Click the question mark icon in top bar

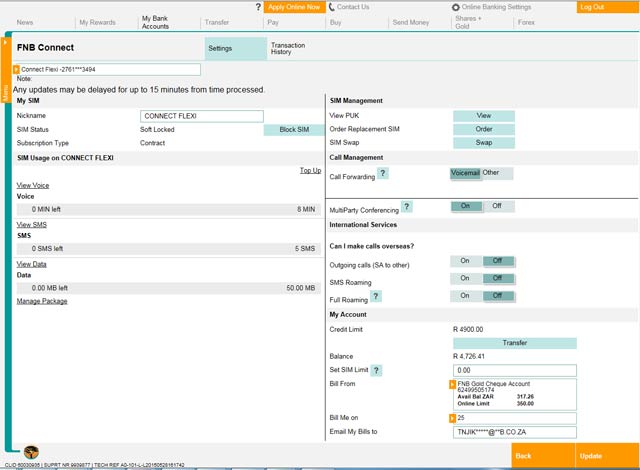(x=258, y=7)
